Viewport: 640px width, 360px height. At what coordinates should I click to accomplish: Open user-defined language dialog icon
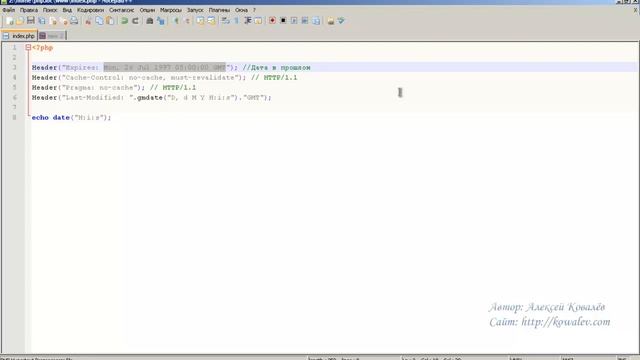pos(258,21)
